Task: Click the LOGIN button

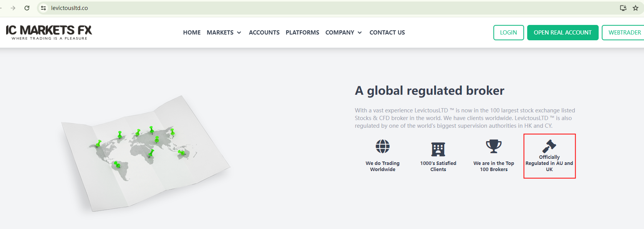Action: [508, 33]
